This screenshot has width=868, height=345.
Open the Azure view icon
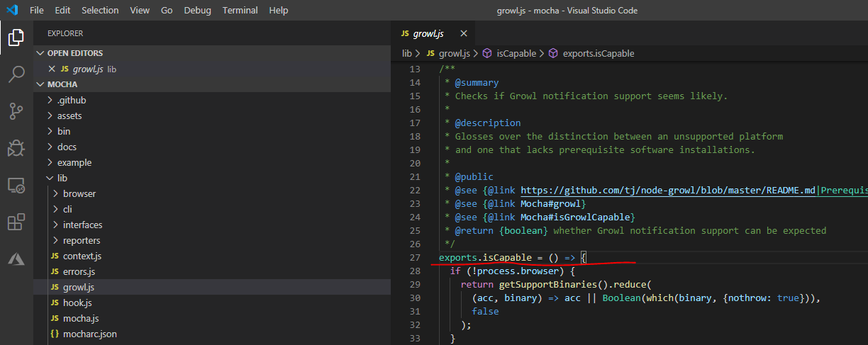(16, 259)
